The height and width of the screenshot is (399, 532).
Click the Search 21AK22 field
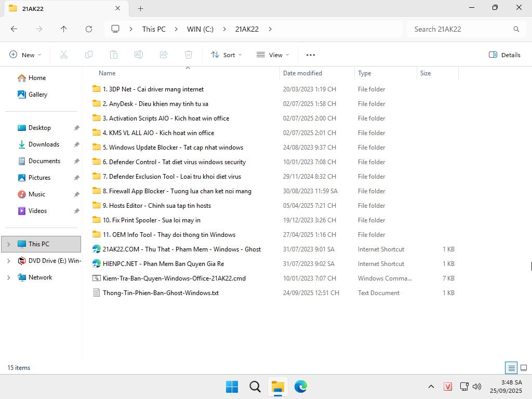[460, 29]
